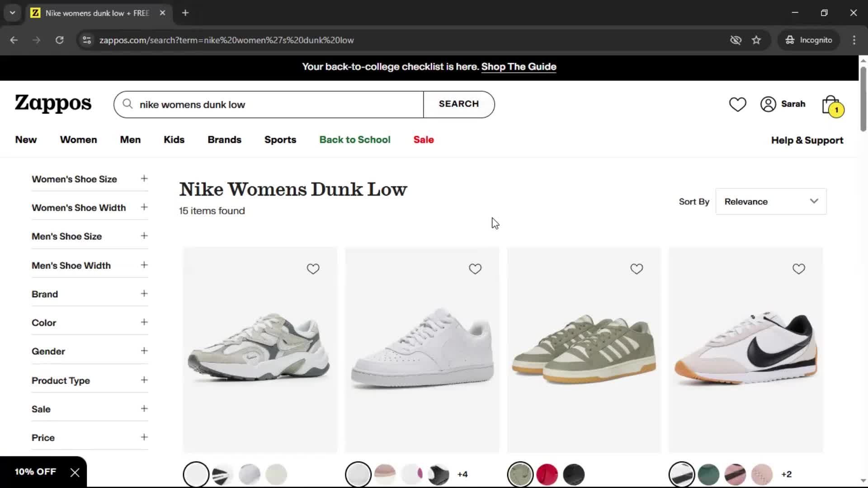Favorite the all-white low sneaker
The height and width of the screenshot is (488, 868).
475,269
